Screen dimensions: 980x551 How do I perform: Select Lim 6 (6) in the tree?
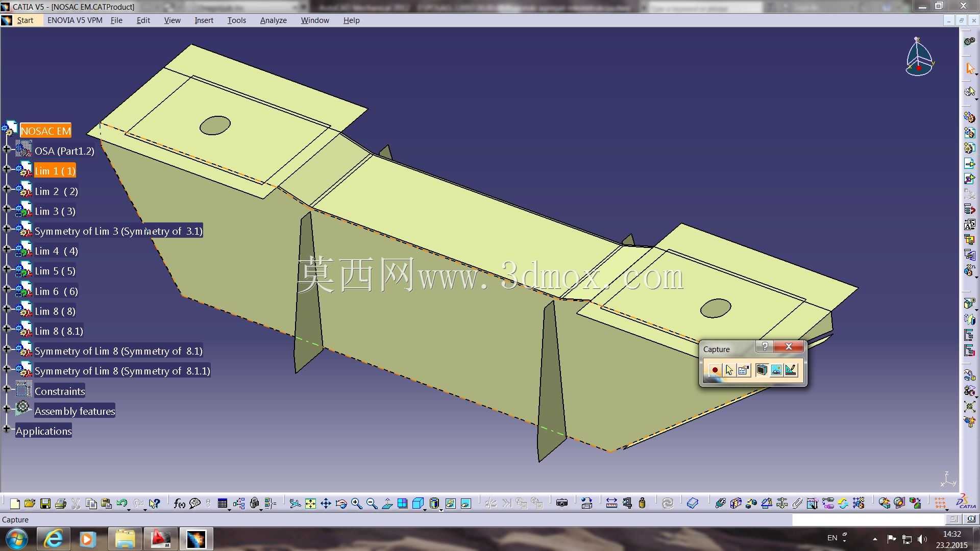click(56, 291)
